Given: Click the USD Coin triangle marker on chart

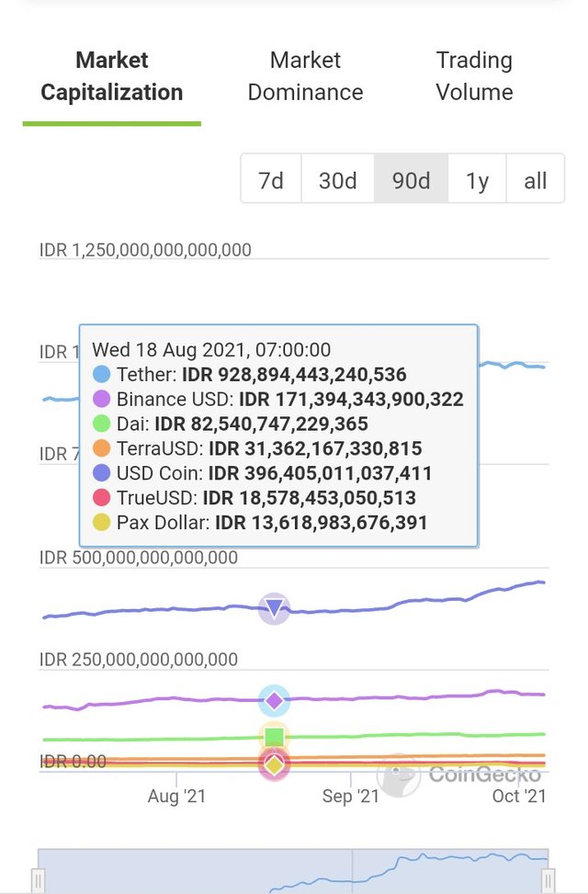Looking at the screenshot, I should (x=275, y=608).
